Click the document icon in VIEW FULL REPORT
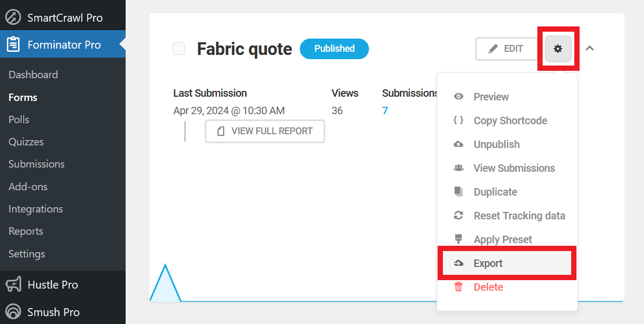The image size is (644, 324). (221, 131)
